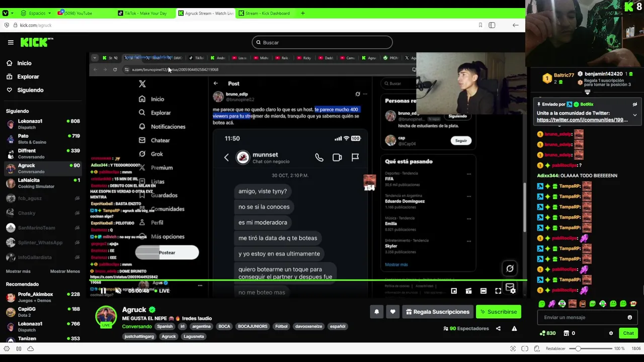This screenshot has width=644, height=362.
Task: Select the justchattingarg tag
Action: point(139,336)
